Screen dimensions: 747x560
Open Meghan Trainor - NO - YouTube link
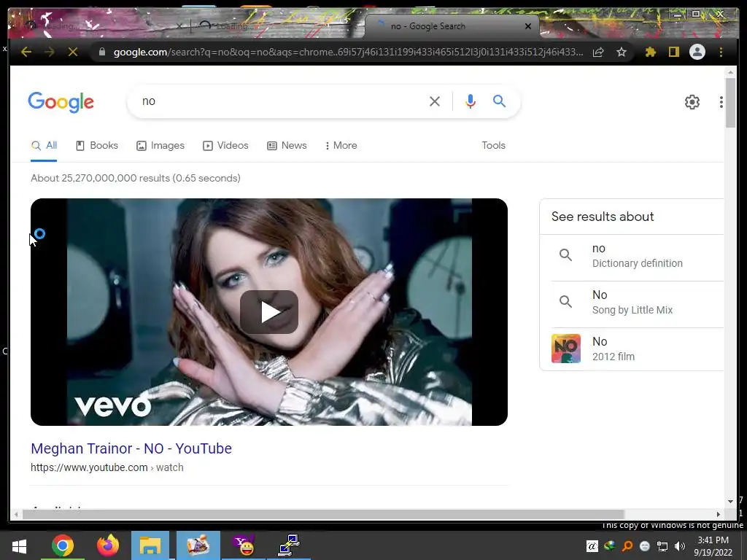pos(131,448)
